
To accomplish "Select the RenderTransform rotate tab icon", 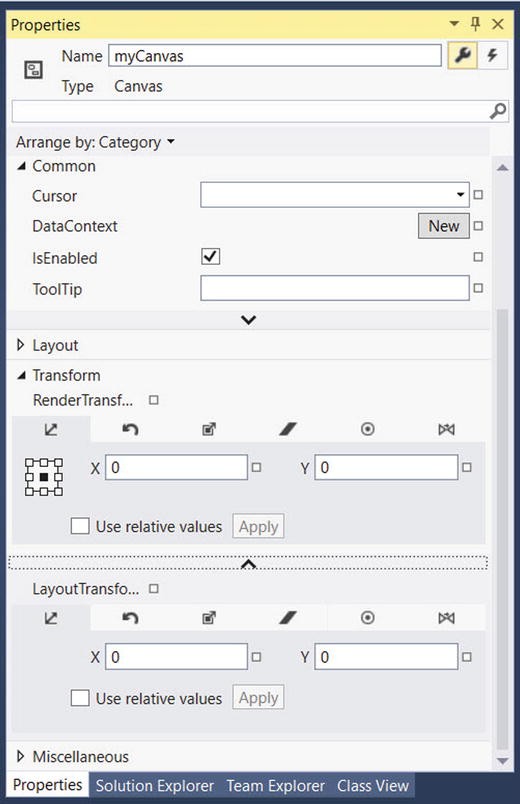I will (130, 429).
